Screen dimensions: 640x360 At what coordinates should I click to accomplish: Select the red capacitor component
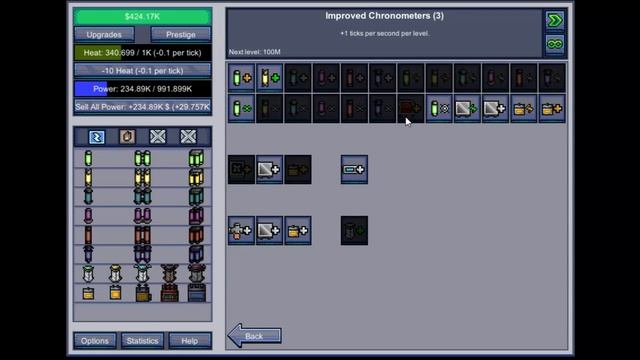coord(169,293)
